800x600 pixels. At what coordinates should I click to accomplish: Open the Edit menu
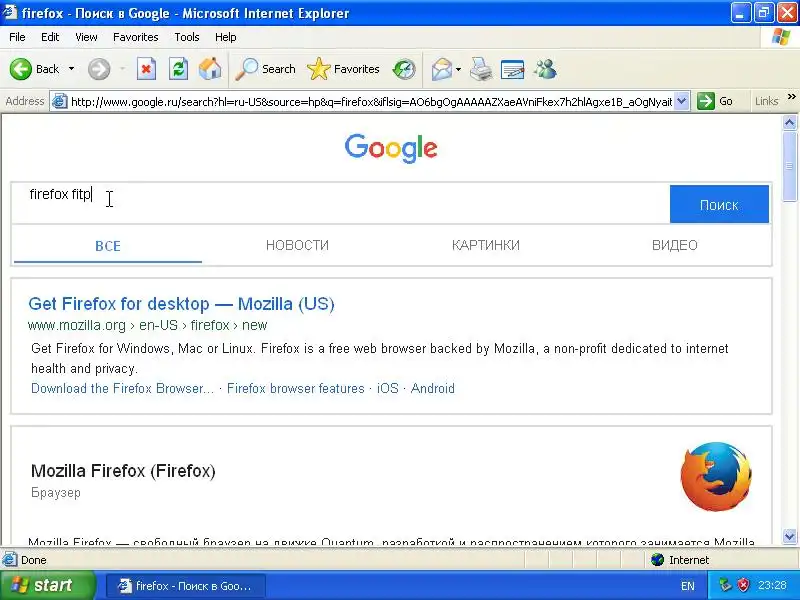point(50,37)
